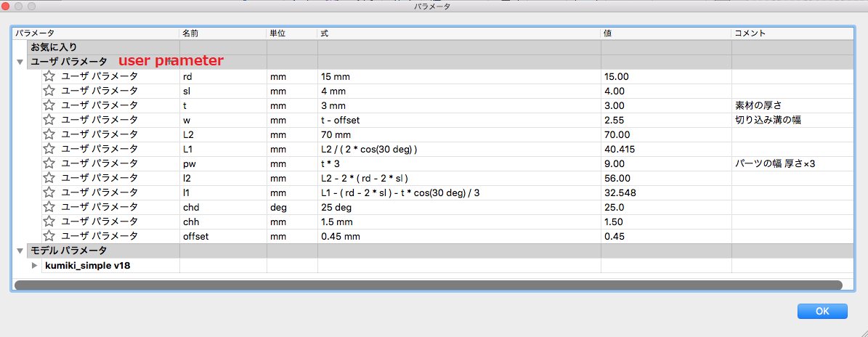Mark l1 parameter as favorite
This screenshot has width=868, height=337.
pos(49,192)
